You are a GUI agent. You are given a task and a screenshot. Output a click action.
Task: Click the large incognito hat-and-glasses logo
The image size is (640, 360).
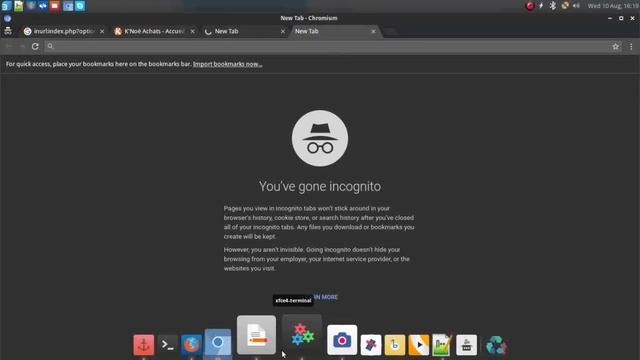click(x=320, y=138)
